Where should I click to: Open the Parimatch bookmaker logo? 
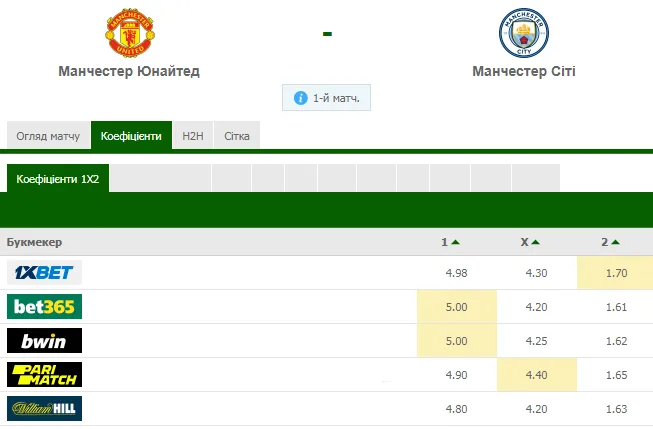pyautogui.click(x=44, y=375)
